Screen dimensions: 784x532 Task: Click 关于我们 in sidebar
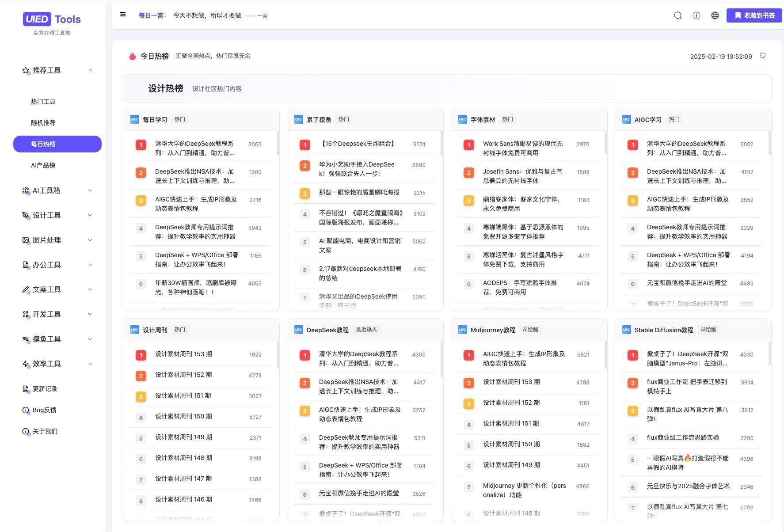tap(45, 431)
